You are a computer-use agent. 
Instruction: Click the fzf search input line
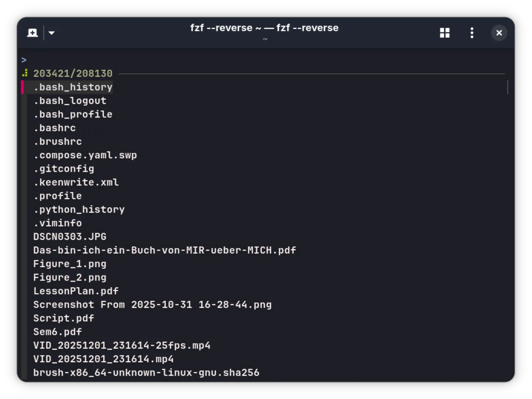pos(102,59)
